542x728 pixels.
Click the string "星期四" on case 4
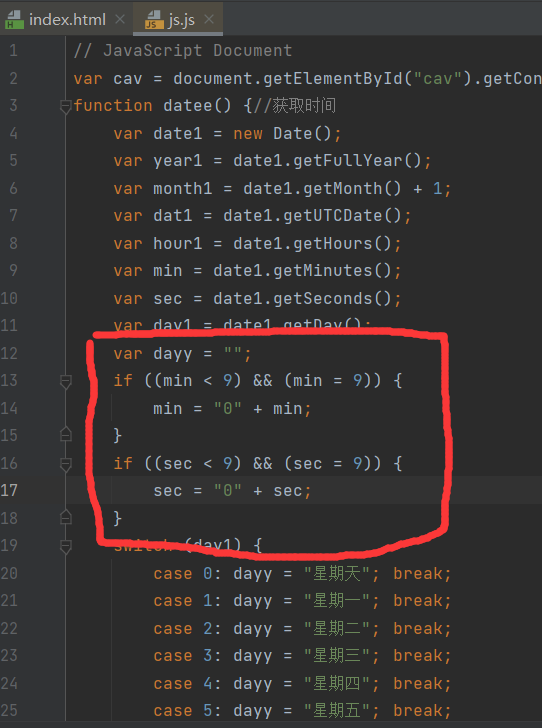coord(337,683)
